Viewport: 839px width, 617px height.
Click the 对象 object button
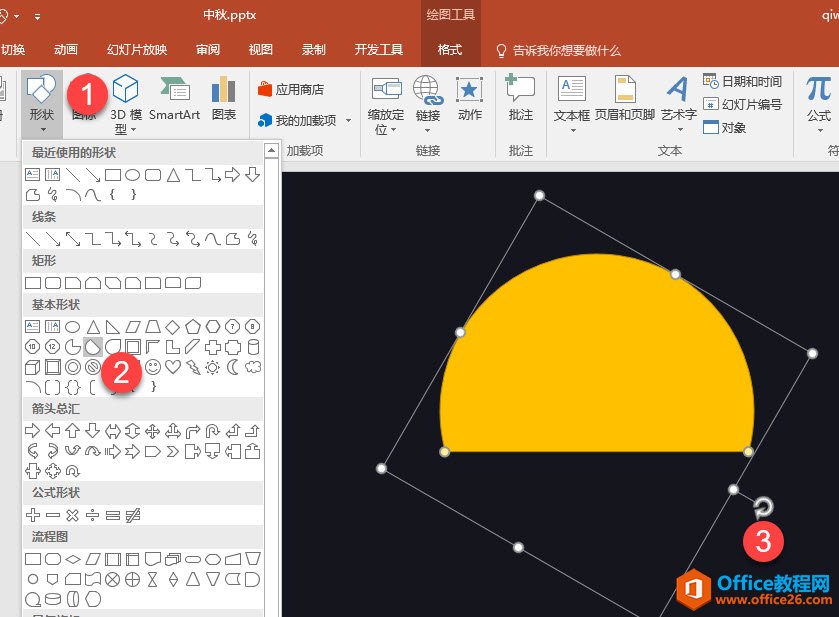pos(724,127)
